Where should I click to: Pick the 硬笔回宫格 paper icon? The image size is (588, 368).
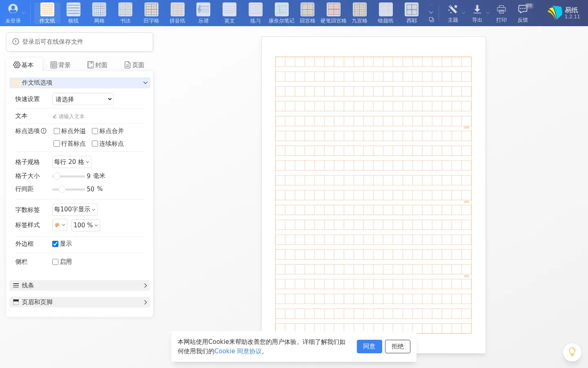click(x=334, y=13)
